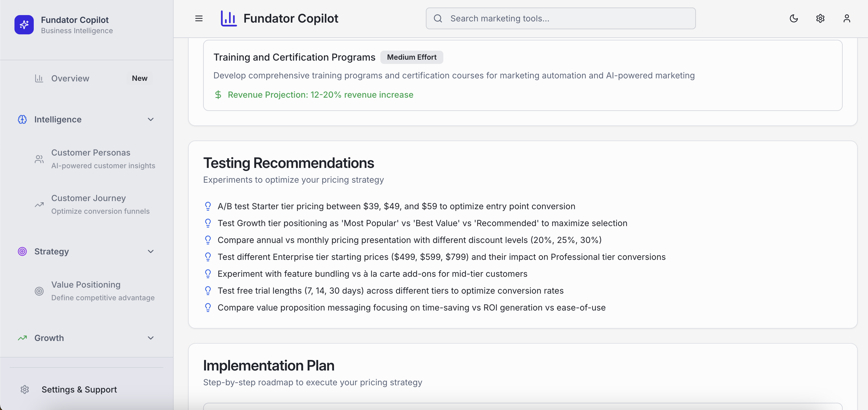Open Overview in the sidebar
Screen dimensions: 868x410
point(70,78)
